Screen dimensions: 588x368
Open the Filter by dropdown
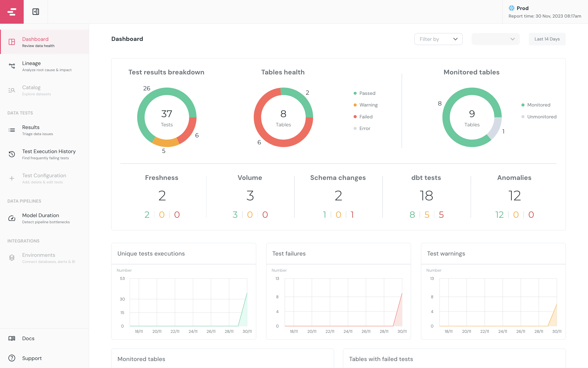pyautogui.click(x=438, y=39)
